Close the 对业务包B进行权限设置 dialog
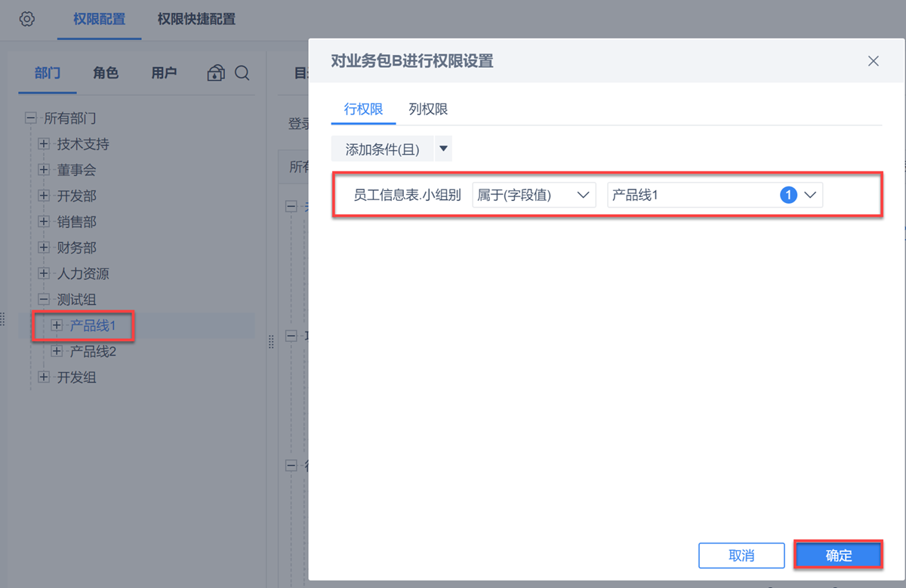The width and height of the screenshot is (906, 588). click(874, 61)
